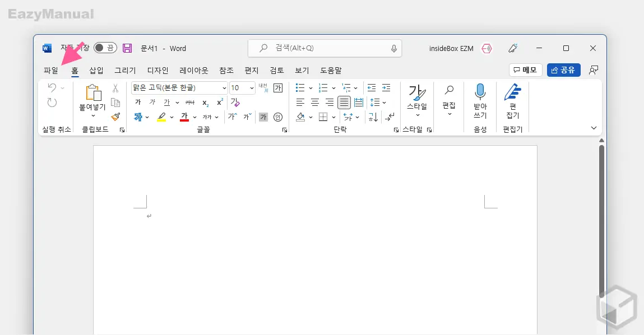The width and height of the screenshot is (644, 335).
Task: Increase font size with 가^ icon
Action: point(233,117)
